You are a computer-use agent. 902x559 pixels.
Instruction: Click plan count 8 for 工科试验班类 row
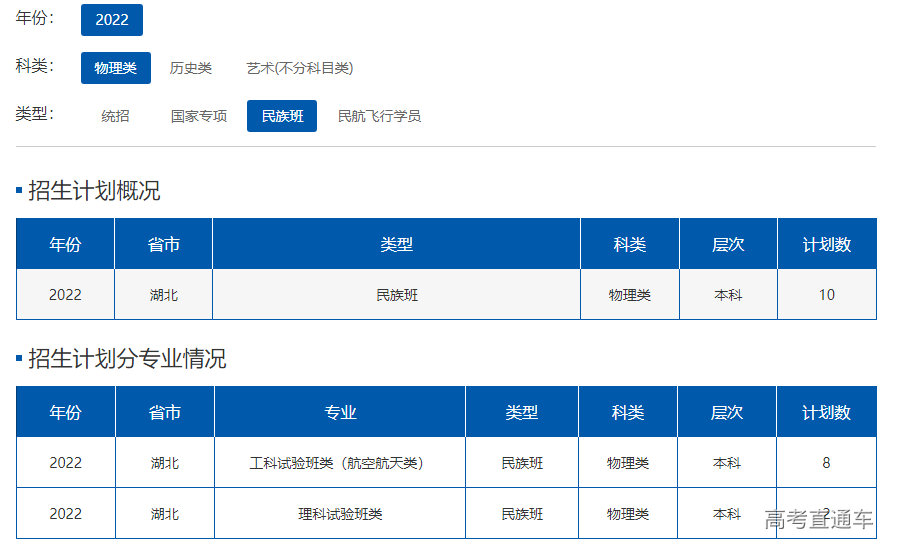(826, 463)
